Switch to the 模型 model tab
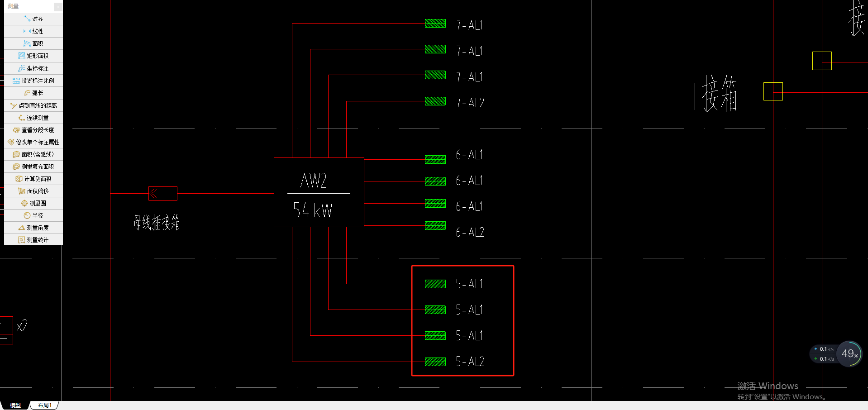 click(15, 405)
